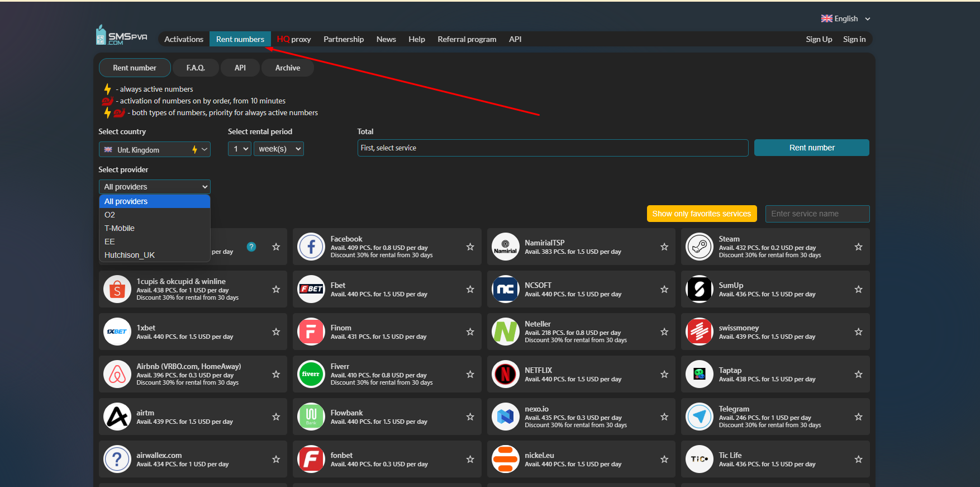Screen dimensions: 980x487
Task: Click the 1cupis & okcupid service icon
Action: click(117, 289)
